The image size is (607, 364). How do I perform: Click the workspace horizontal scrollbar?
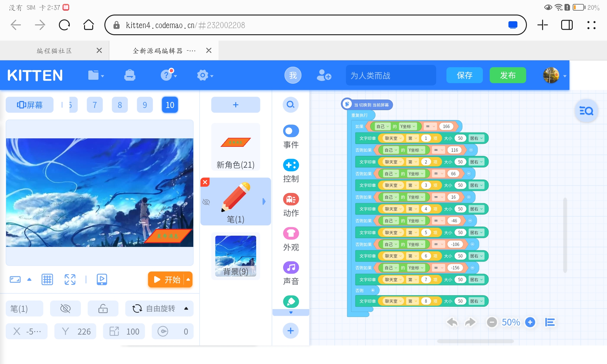point(475,341)
